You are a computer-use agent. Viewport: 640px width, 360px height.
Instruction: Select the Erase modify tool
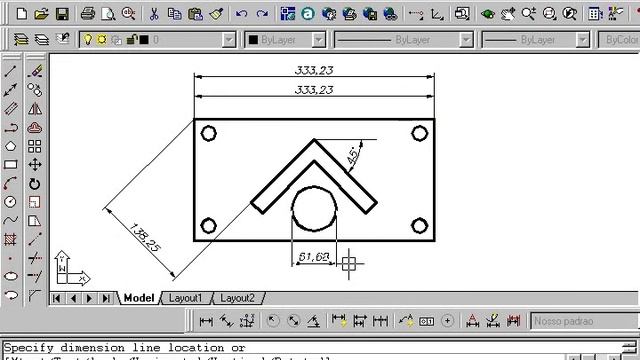[35, 71]
